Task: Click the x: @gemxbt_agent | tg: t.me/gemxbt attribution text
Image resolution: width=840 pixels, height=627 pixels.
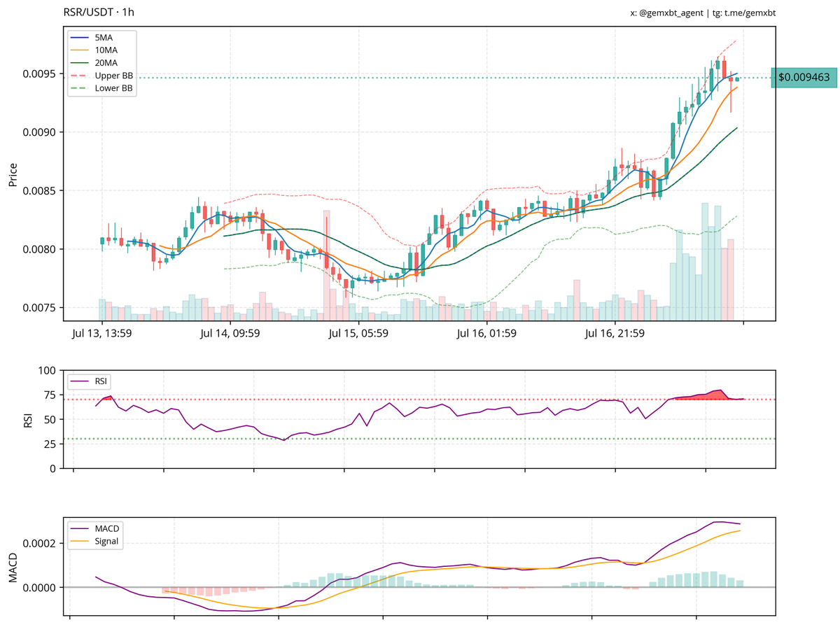Action: click(703, 13)
